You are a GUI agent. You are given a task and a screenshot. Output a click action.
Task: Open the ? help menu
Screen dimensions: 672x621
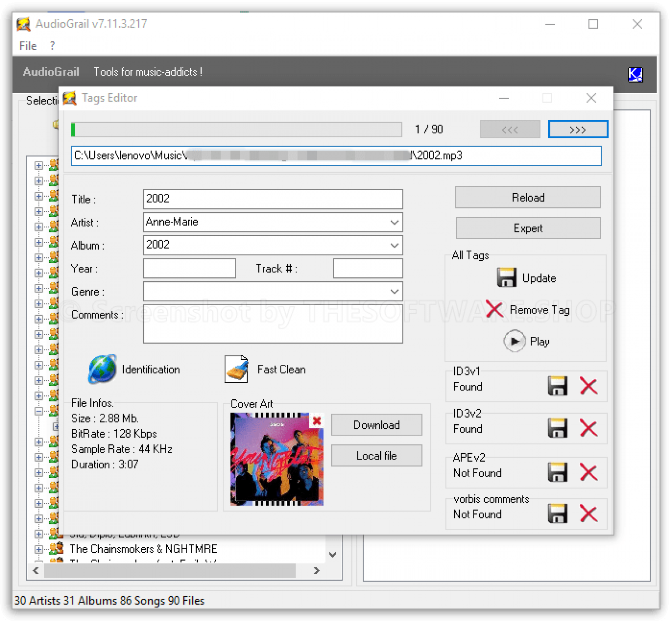pos(52,46)
